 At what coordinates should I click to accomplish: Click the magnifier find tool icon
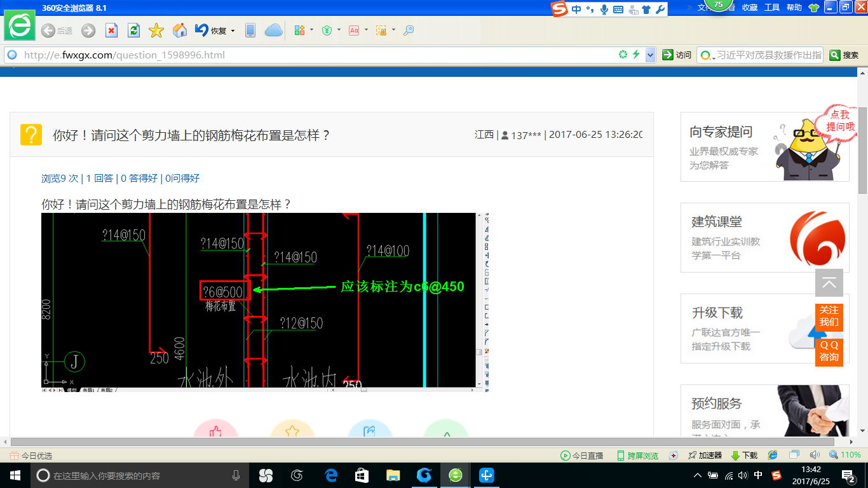click(409, 30)
